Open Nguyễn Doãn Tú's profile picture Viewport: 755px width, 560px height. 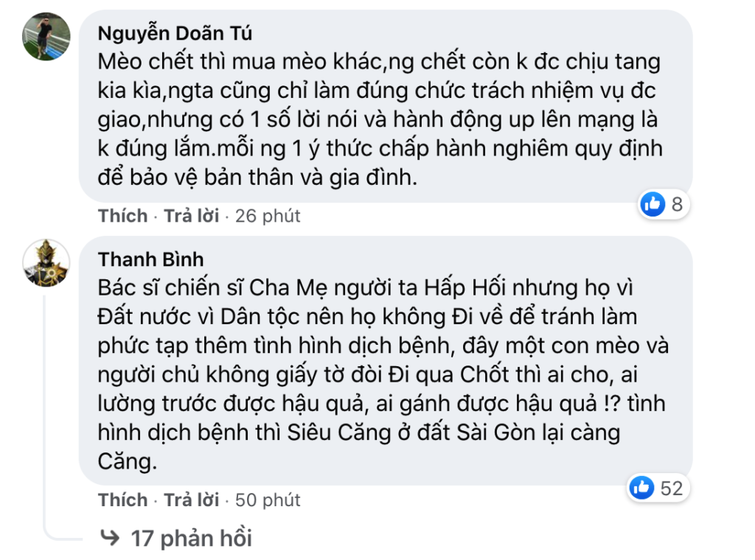[46, 36]
